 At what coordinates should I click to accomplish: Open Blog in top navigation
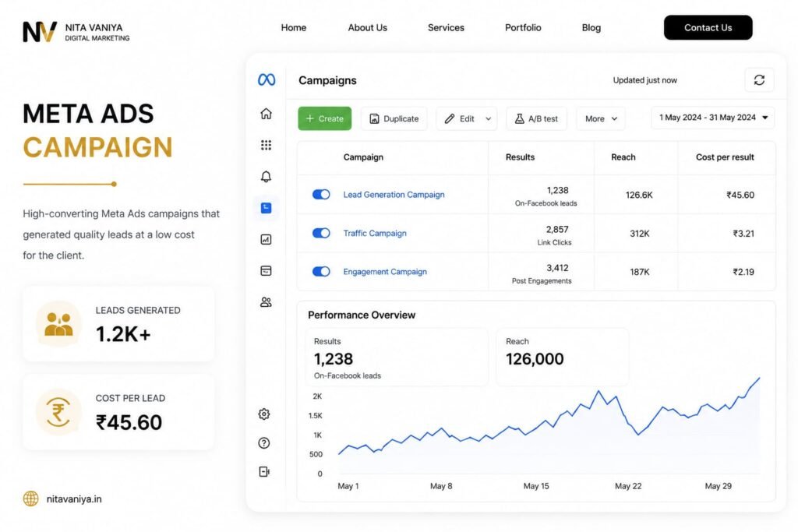[591, 27]
